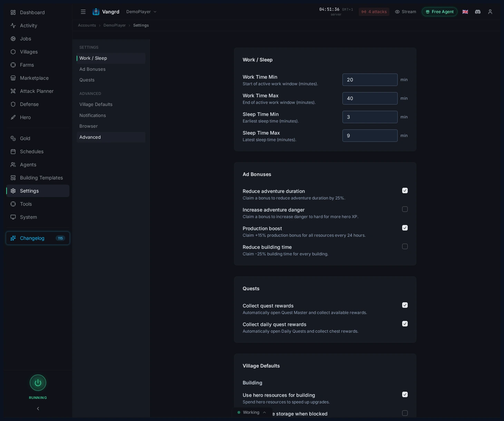The height and width of the screenshot is (421, 504).
Task: Edit the Work Time Max input field
Action: point(370,98)
